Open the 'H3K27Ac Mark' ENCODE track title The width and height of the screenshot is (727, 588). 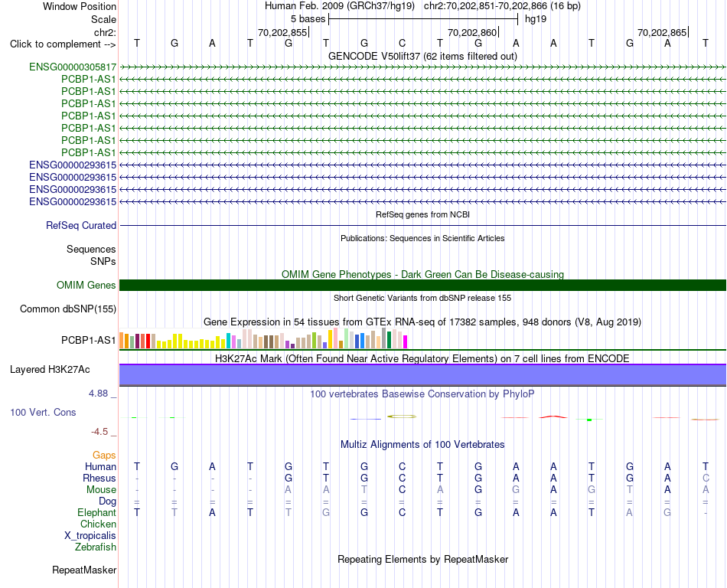point(422,358)
